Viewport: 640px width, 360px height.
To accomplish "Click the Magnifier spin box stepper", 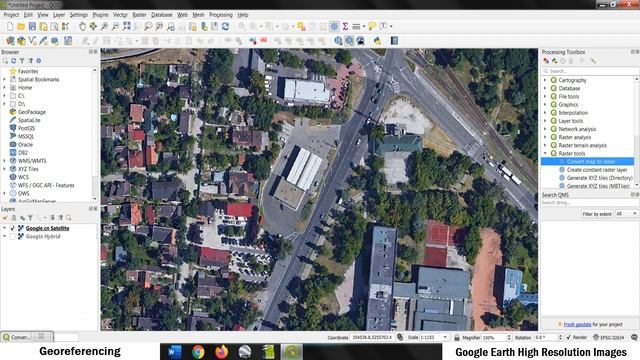I will click(x=509, y=338).
